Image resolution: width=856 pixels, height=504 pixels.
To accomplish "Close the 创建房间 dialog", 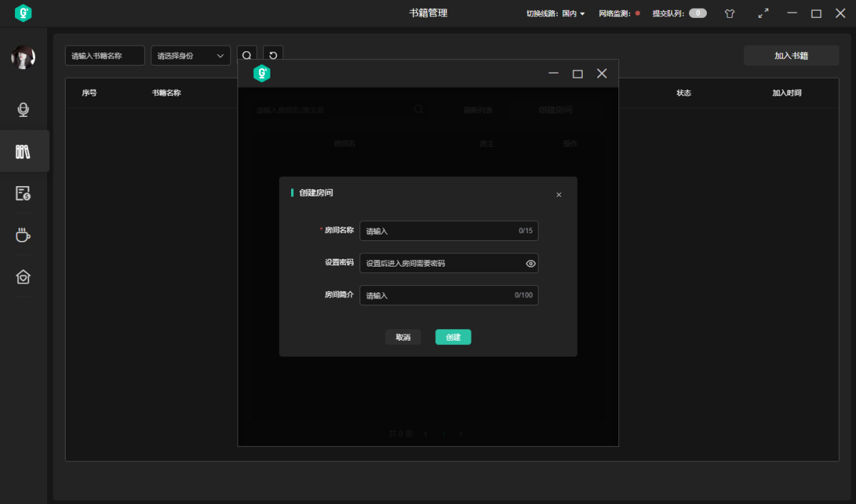I will [559, 195].
